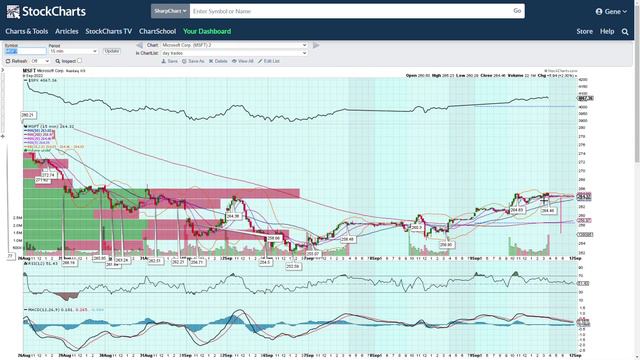Click the 264.63 price annotation
Image resolution: width=640 pixels, height=360 pixels.
[x=517, y=210]
